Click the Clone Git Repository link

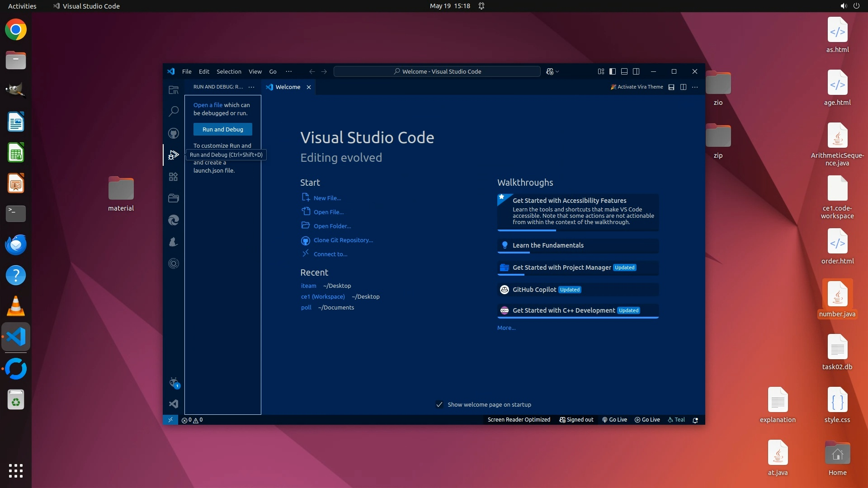coord(343,240)
